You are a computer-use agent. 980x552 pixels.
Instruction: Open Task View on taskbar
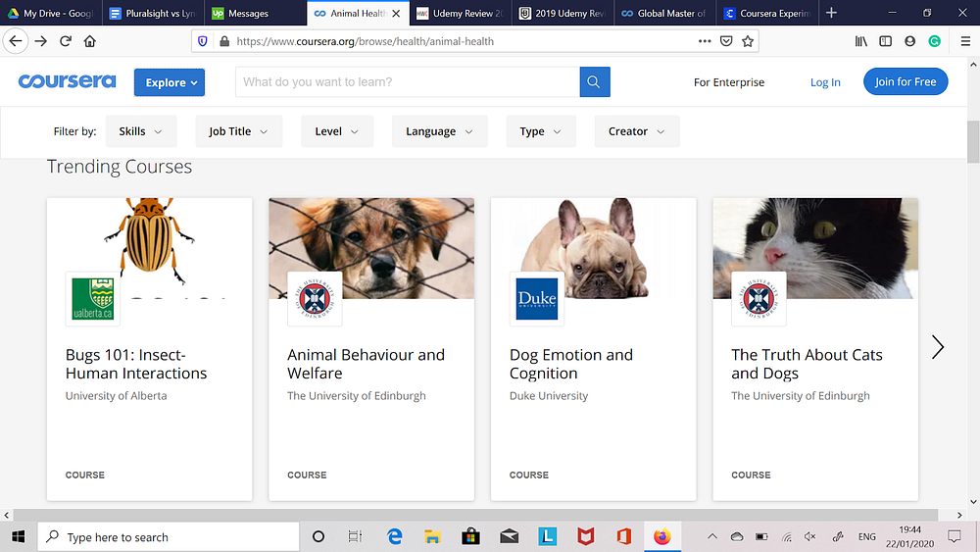point(355,537)
